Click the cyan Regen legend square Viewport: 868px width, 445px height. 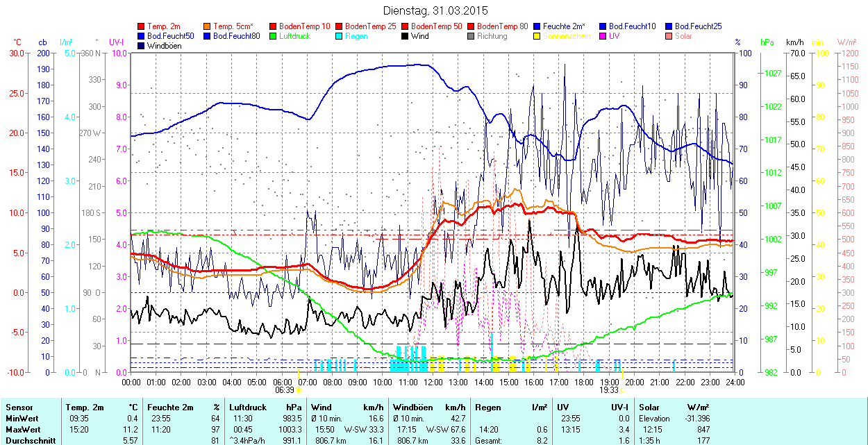click(340, 36)
